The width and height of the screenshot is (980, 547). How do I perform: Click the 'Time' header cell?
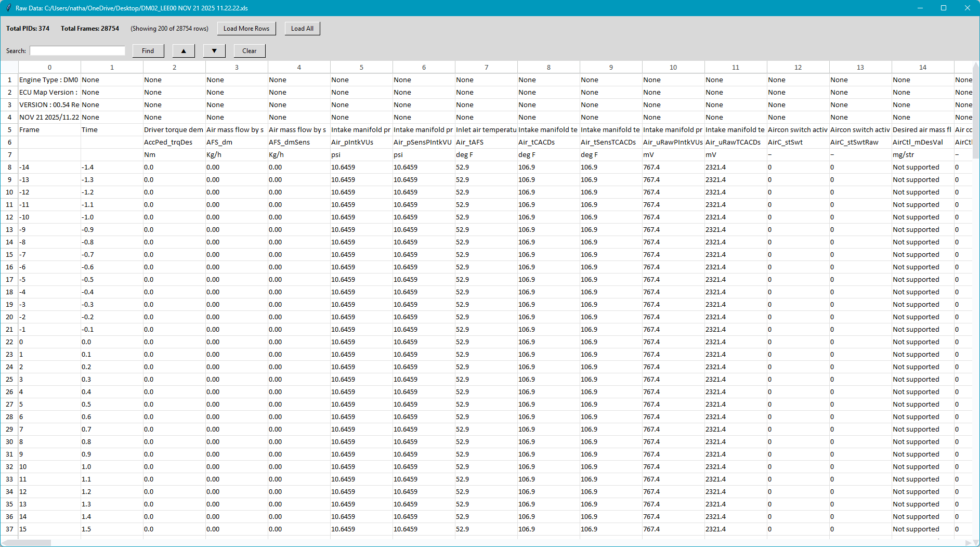112,130
